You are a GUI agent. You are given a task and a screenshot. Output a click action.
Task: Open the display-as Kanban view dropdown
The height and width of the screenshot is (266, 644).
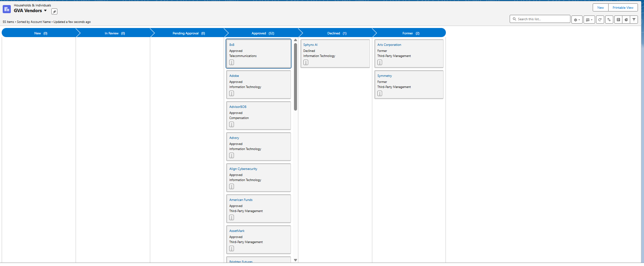(x=589, y=20)
